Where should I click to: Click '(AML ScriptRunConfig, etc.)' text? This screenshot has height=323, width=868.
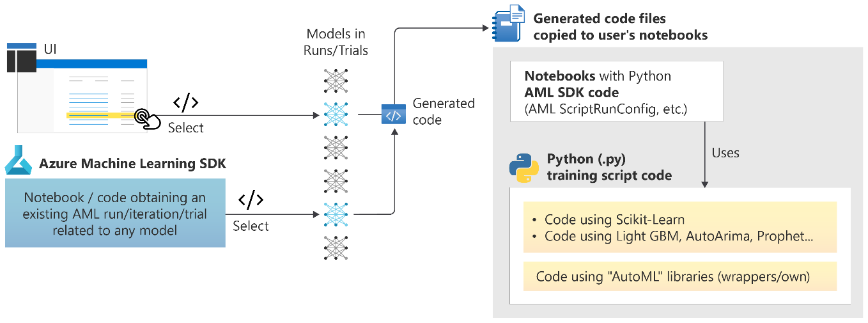605,109
